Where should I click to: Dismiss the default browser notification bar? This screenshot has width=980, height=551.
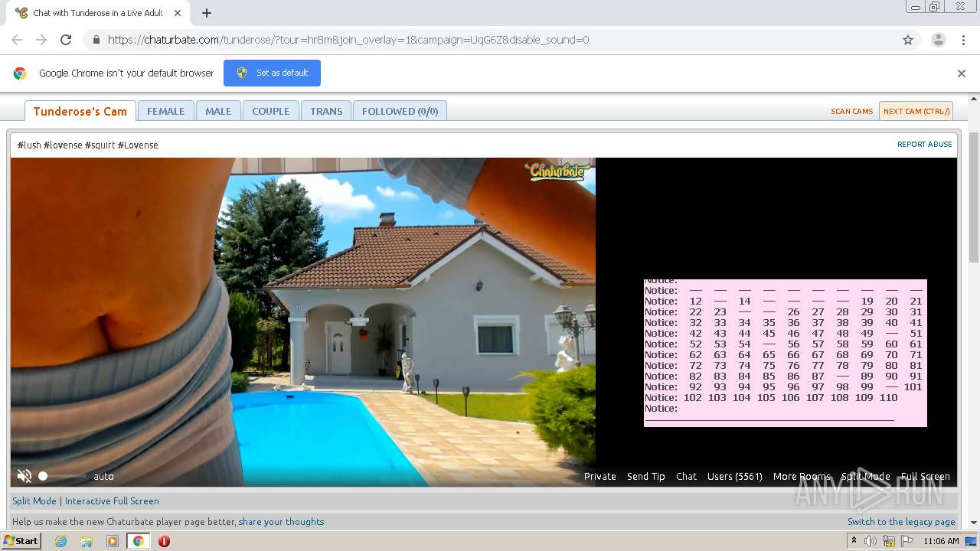coord(962,73)
